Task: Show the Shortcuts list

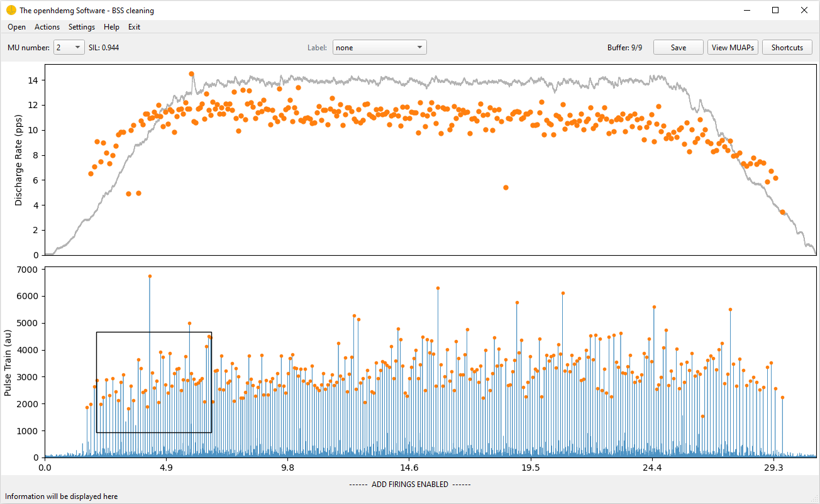Action: [787, 47]
